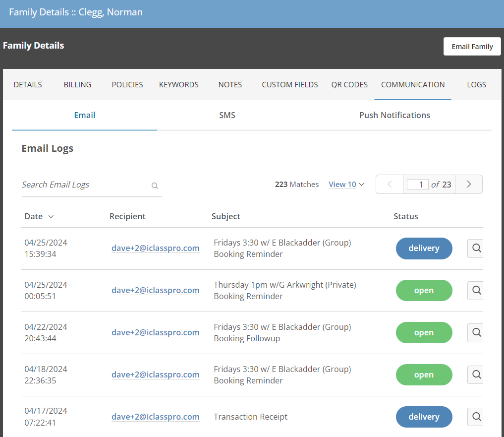Click delivery status of Transaction Receipt row
This screenshot has height=437, width=504.
coord(424,417)
